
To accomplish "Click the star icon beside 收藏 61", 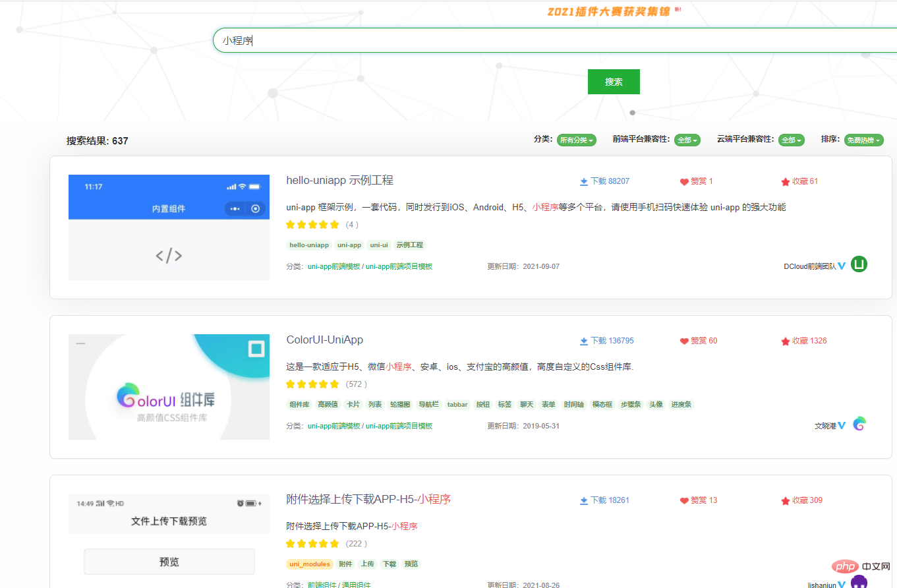I will click(x=785, y=182).
